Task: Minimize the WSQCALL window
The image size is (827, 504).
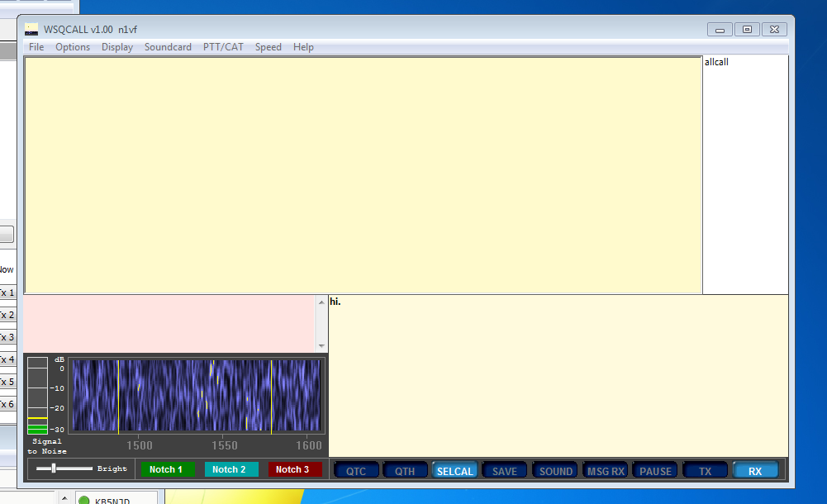Action: (720, 30)
